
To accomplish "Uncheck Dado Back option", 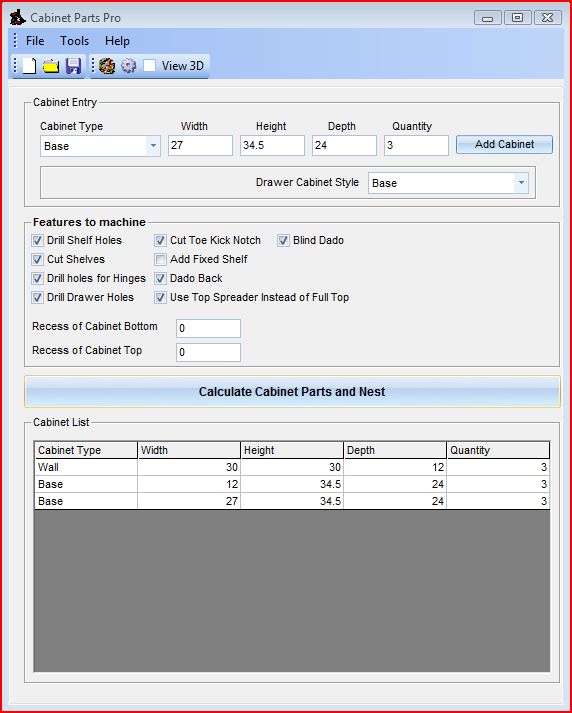I will coord(160,279).
